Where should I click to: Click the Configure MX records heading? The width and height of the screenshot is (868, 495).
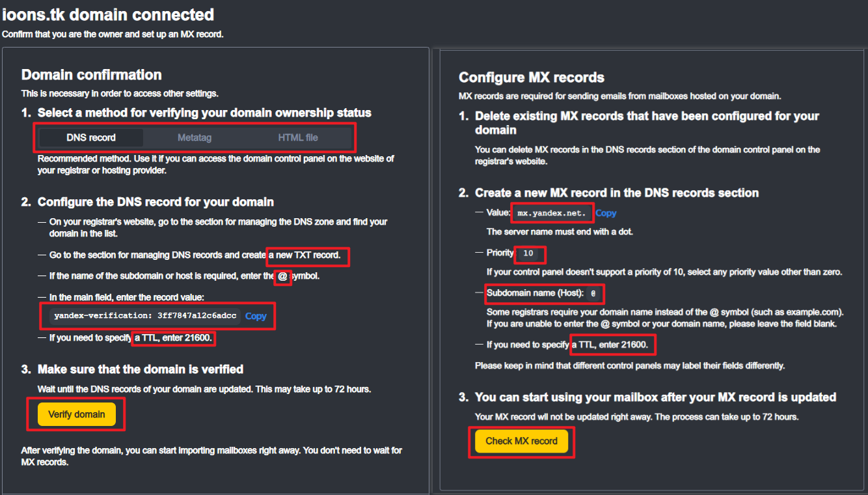(x=532, y=78)
